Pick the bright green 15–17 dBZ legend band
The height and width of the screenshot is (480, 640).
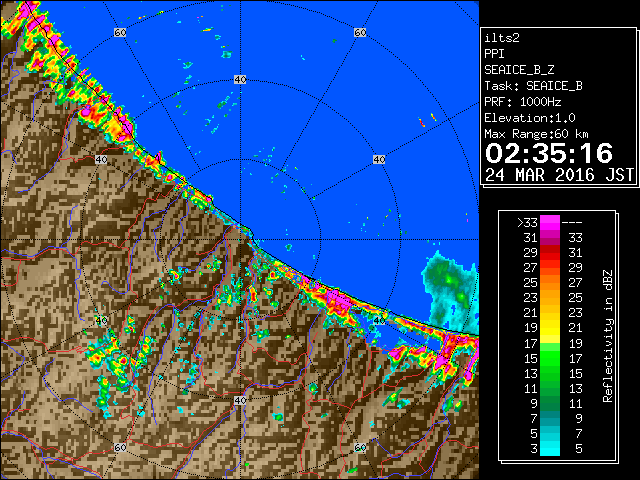(x=550, y=358)
